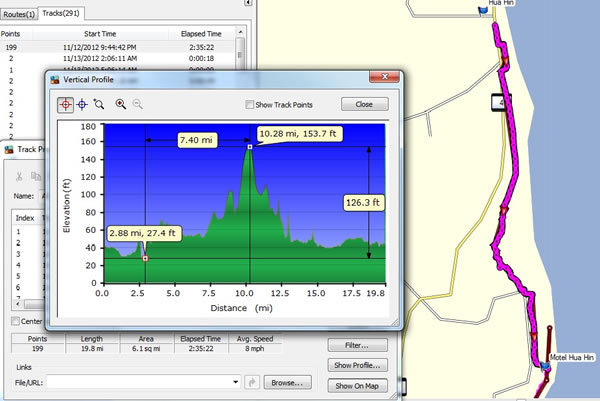Activate the zoom-to-region magnifier tool
This screenshot has height=401, width=600.
(x=99, y=104)
